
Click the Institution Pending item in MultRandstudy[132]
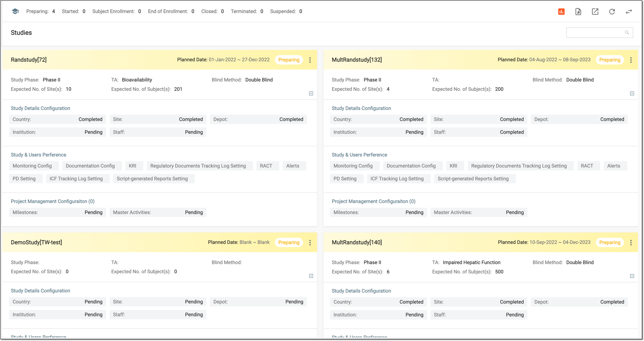coord(378,132)
